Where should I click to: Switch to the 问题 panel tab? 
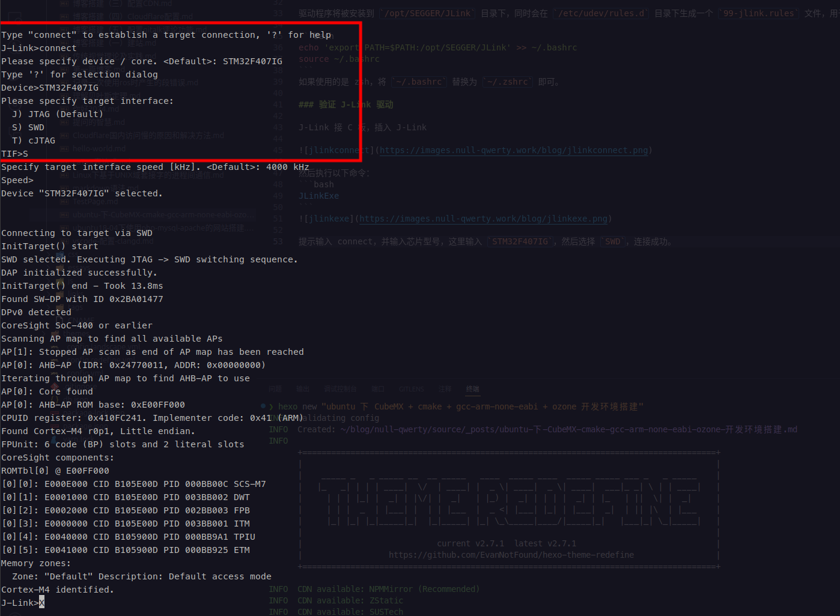[x=275, y=389]
